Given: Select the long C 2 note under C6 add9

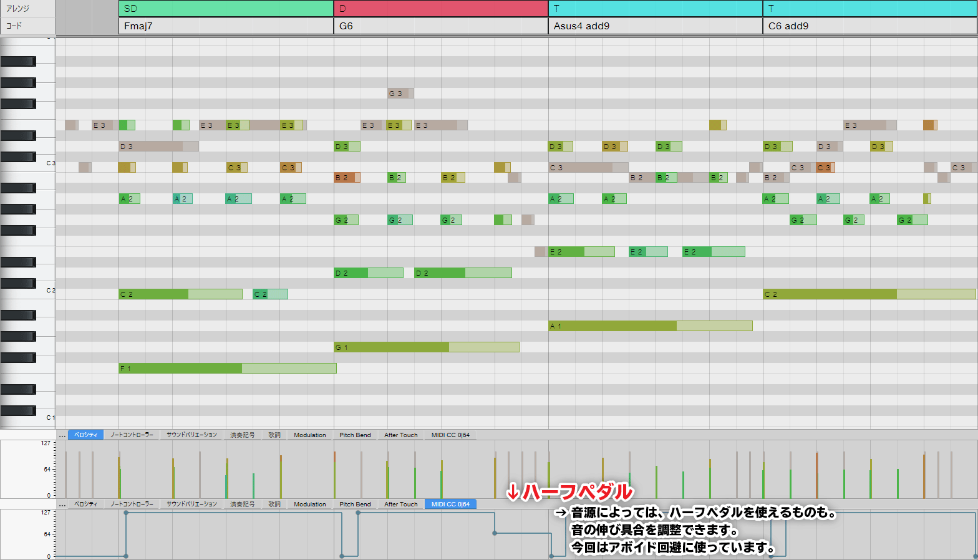Looking at the screenshot, I should tap(869, 294).
